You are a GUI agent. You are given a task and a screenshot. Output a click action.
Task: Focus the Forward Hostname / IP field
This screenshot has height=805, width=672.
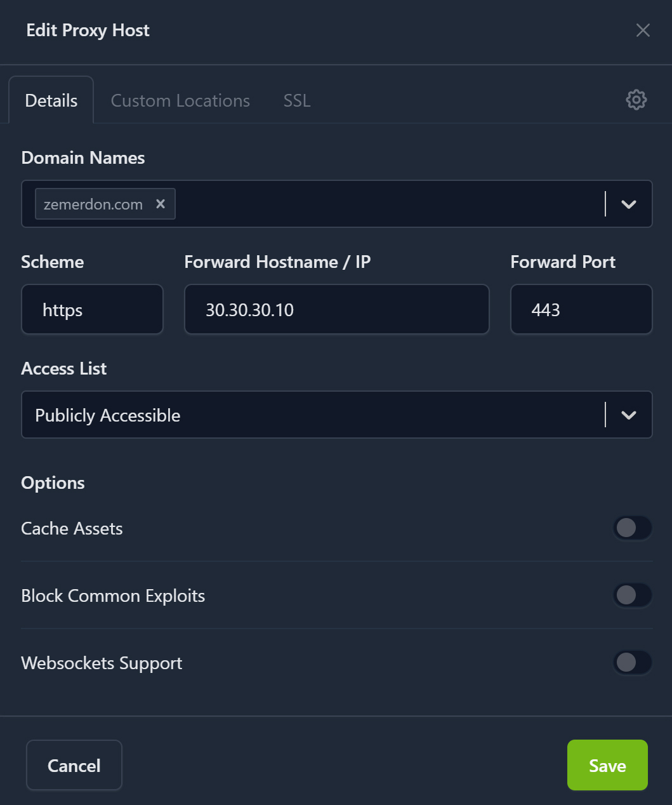(336, 310)
